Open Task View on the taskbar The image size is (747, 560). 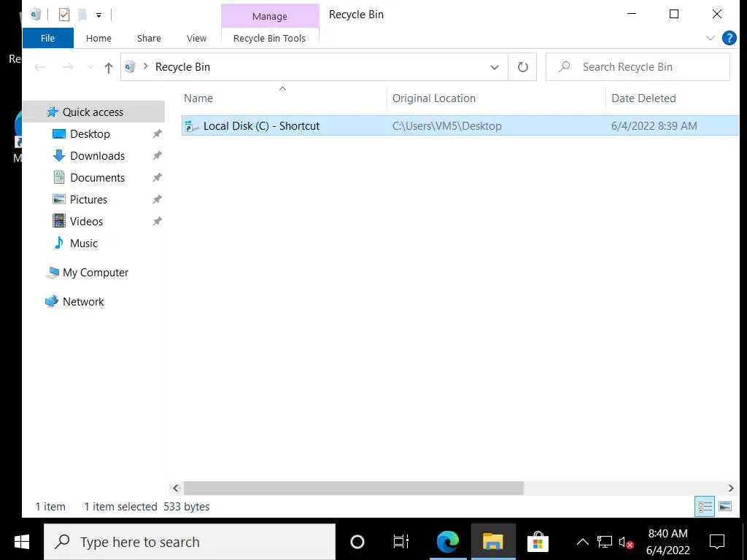coord(401,542)
